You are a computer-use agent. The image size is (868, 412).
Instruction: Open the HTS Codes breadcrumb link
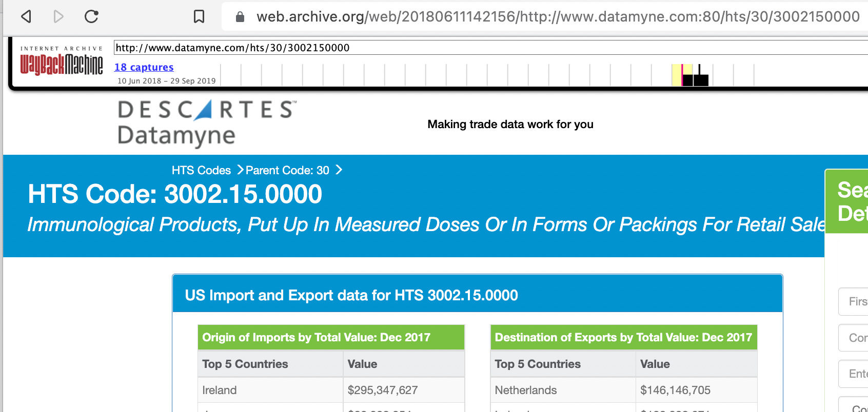tap(201, 170)
